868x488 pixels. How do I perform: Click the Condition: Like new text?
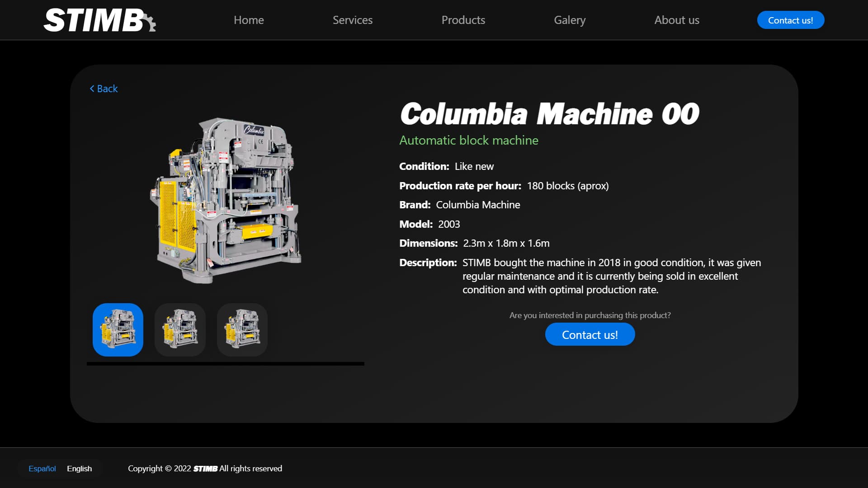tap(447, 166)
